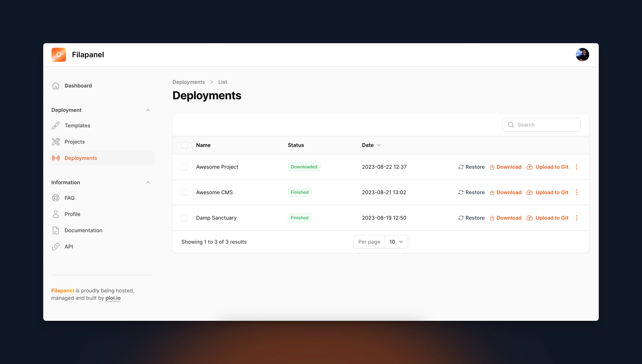Click the cloud upload icon for Awesome CMS
Screen dimensions: 642x364
(x=530, y=193)
